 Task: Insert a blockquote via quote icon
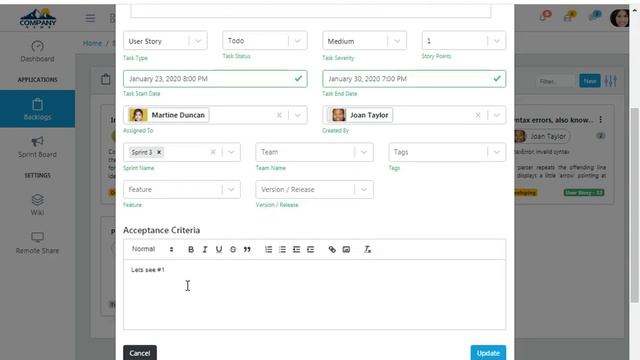pos(247,249)
